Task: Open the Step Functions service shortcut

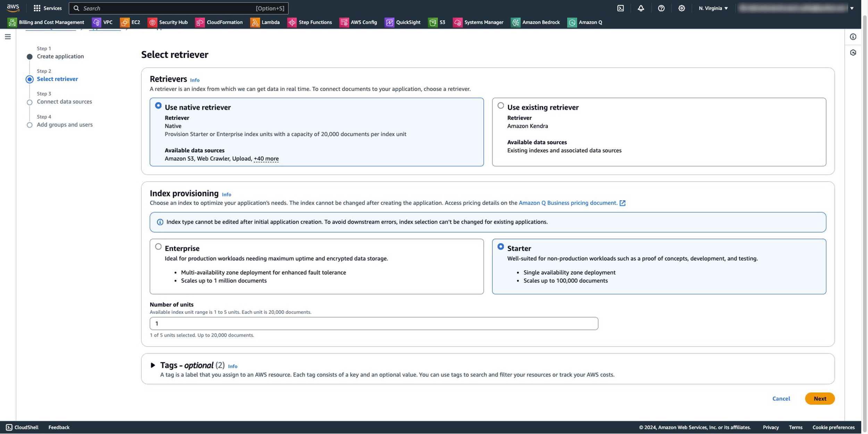Action: [x=310, y=22]
